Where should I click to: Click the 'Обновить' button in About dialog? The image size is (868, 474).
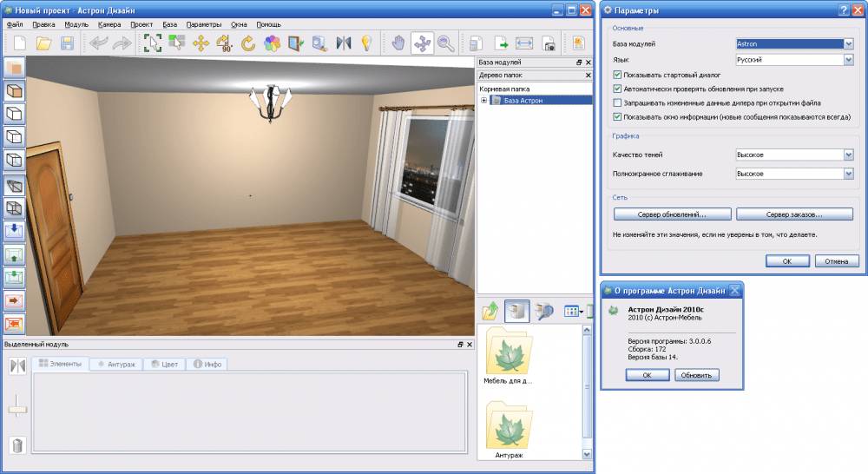[697, 375]
